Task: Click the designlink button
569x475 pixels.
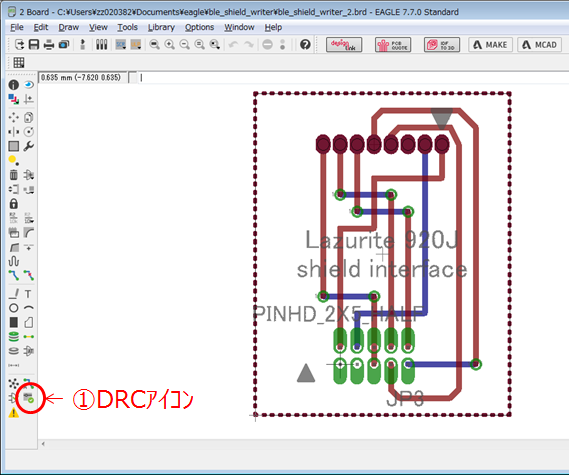Action: click(344, 45)
